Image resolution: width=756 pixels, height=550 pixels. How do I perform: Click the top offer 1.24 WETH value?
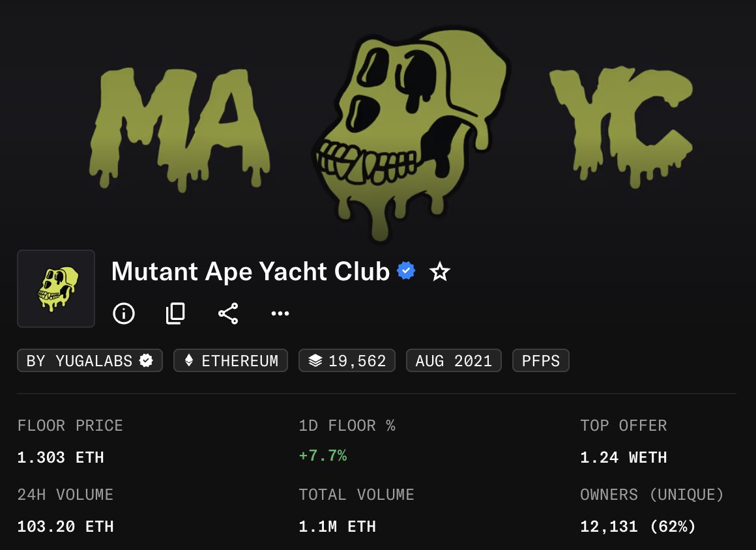pyautogui.click(x=624, y=457)
